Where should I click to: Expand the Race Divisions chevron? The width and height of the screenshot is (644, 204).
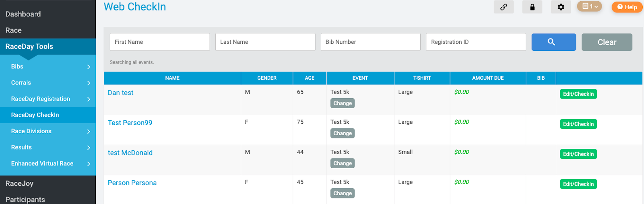[89, 132]
